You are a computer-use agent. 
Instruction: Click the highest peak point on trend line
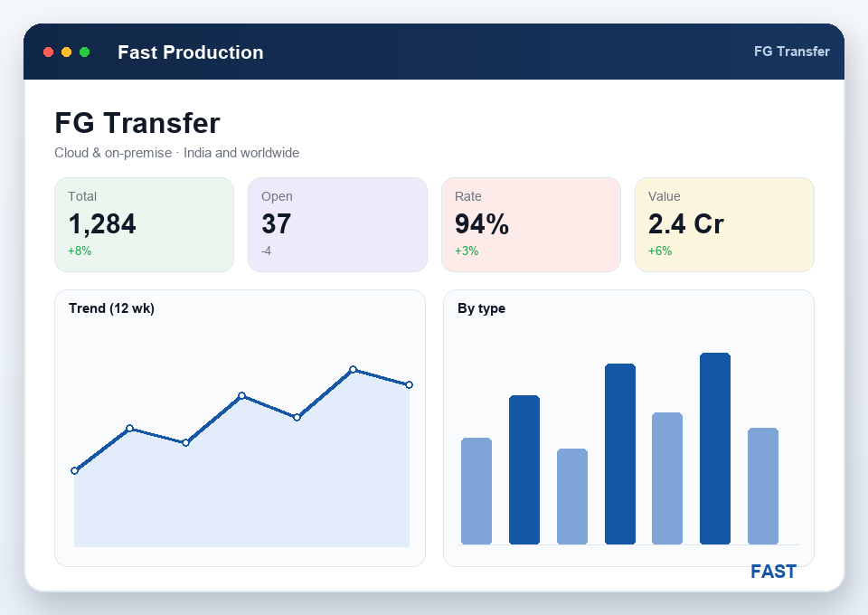click(354, 369)
